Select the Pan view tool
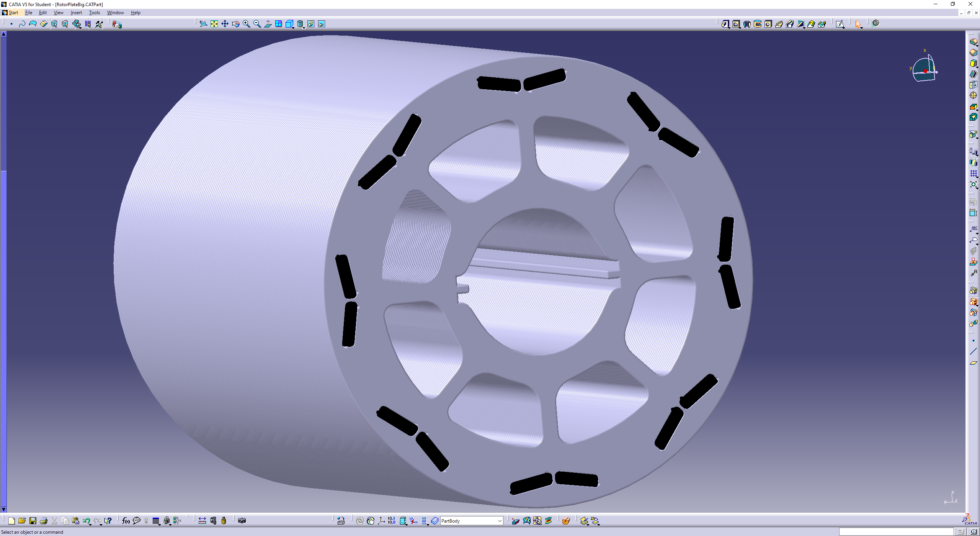 [x=225, y=24]
